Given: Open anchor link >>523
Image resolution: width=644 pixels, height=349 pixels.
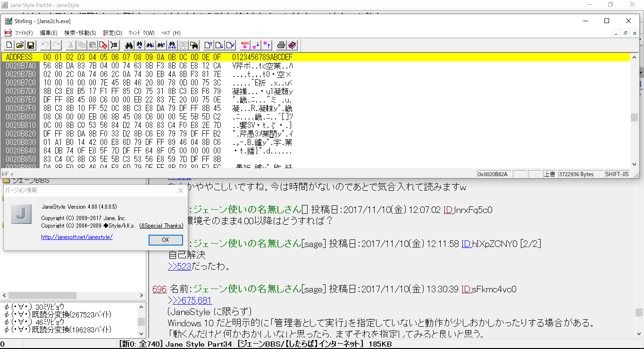Looking at the screenshot, I should [x=180, y=266].
